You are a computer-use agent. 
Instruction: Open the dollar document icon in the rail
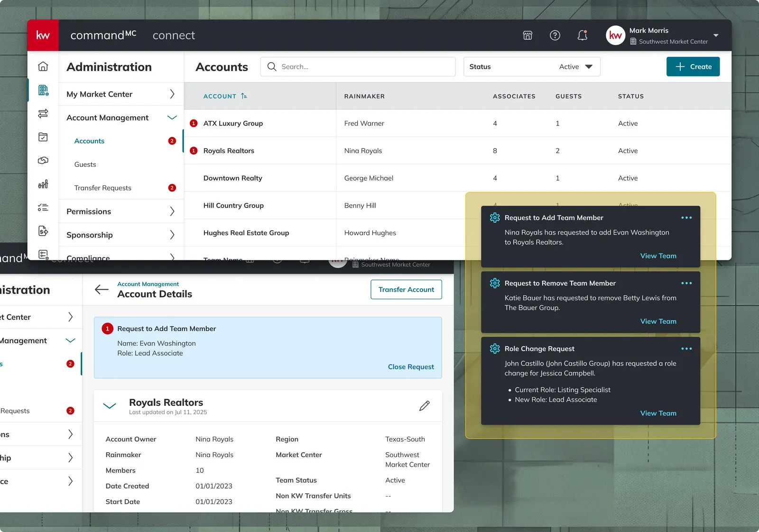tap(43, 231)
